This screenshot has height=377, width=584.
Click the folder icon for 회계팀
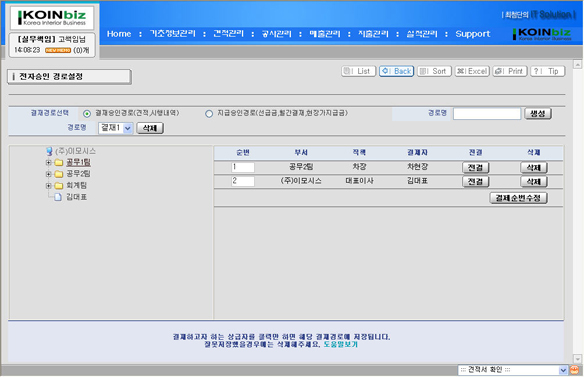(x=58, y=186)
